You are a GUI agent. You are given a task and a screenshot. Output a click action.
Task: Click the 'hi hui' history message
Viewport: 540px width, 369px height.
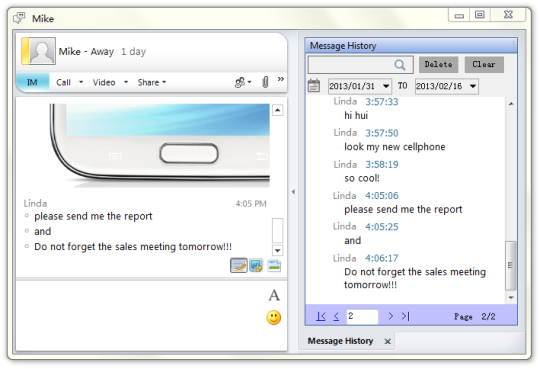356,115
